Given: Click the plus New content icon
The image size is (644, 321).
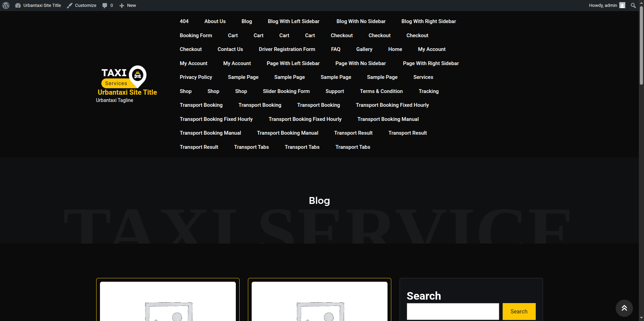Looking at the screenshot, I should click(x=122, y=6).
